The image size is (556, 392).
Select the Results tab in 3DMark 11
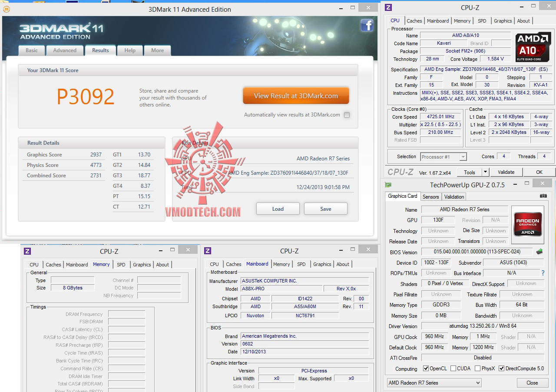click(100, 50)
